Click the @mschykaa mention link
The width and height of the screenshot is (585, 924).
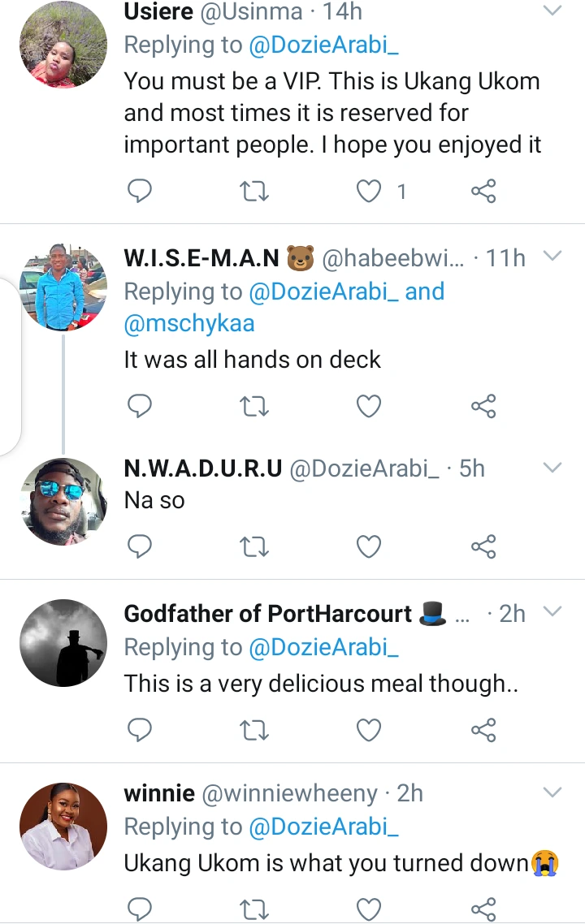[189, 323]
